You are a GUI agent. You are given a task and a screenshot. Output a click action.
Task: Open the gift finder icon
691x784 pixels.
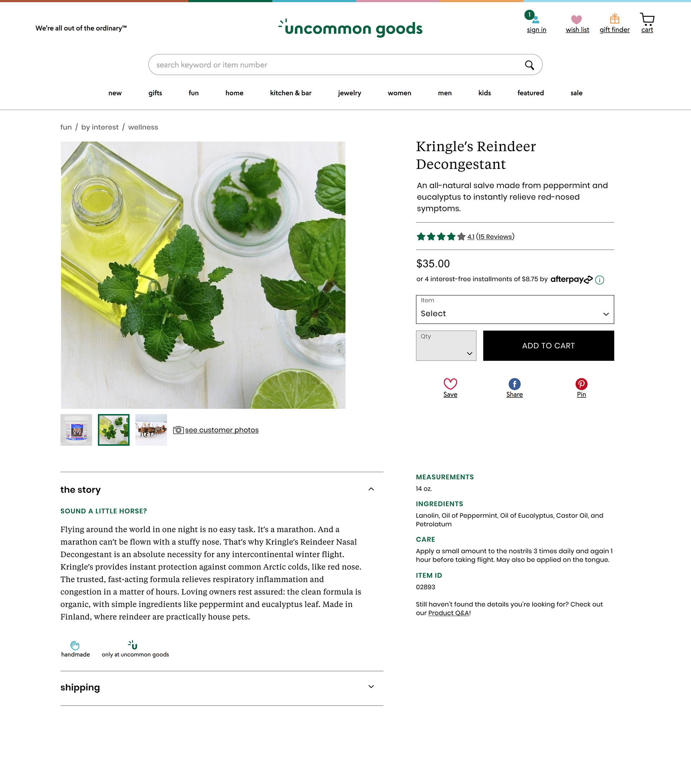pyautogui.click(x=614, y=18)
